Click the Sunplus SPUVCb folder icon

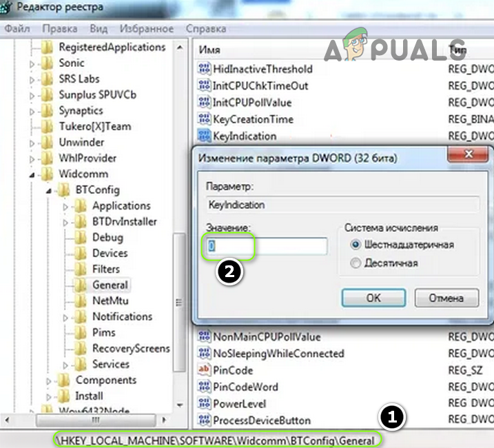click(48, 94)
